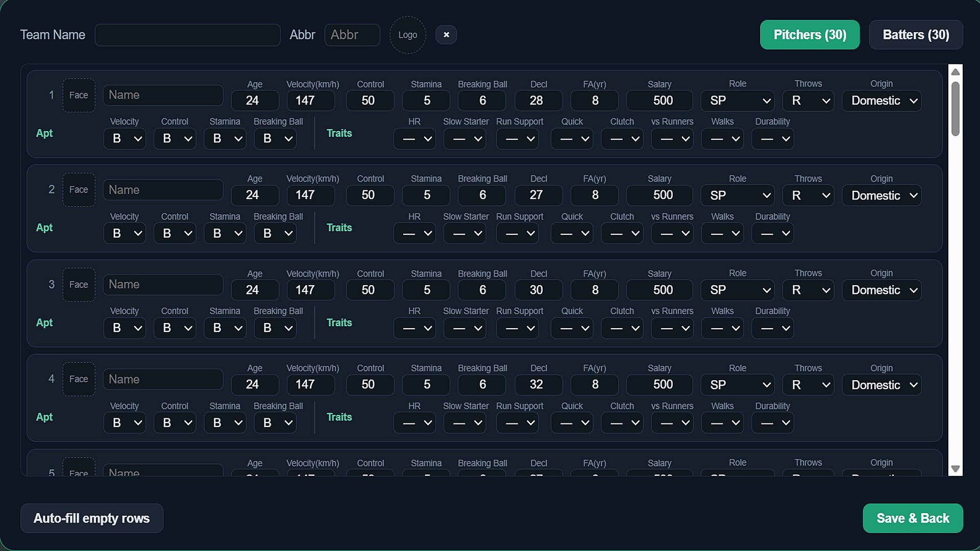Click the Control field of pitcher 3

(370, 290)
